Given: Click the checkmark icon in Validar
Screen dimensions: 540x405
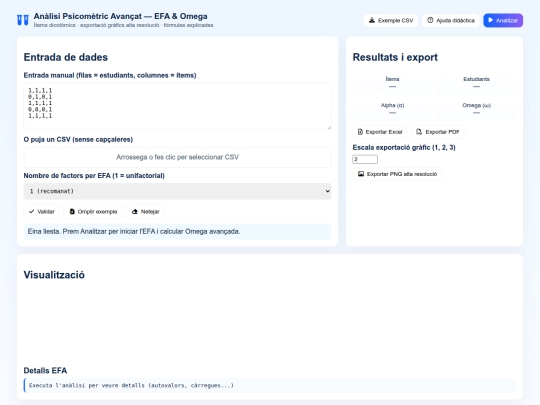Looking at the screenshot, I should click(x=32, y=211).
